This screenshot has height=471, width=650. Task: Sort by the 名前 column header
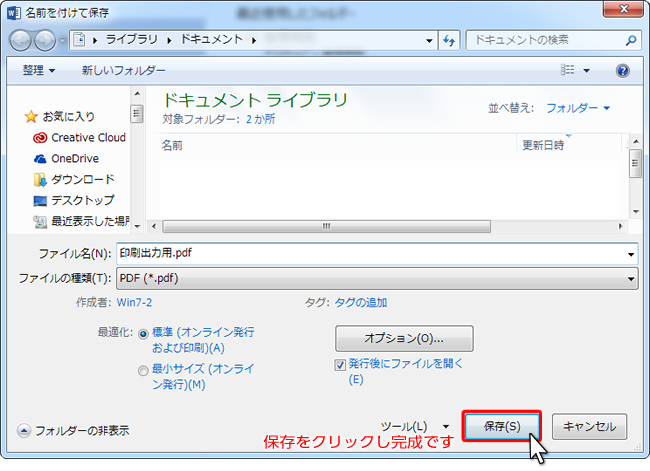172,145
